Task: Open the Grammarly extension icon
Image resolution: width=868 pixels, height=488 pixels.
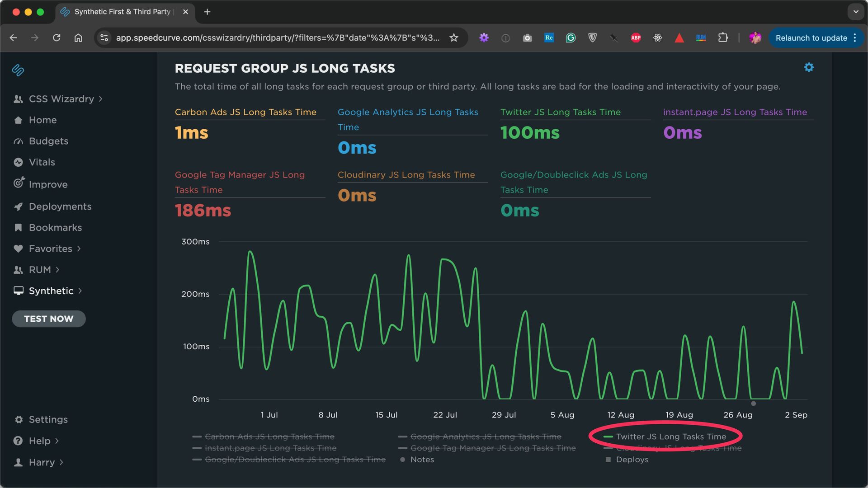Action: tap(571, 38)
